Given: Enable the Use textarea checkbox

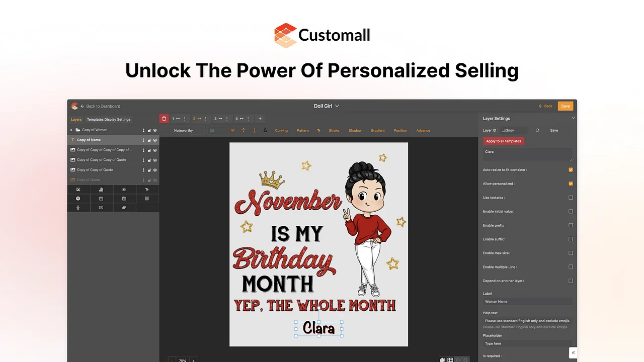Looking at the screenshot, I should (571, 198).
